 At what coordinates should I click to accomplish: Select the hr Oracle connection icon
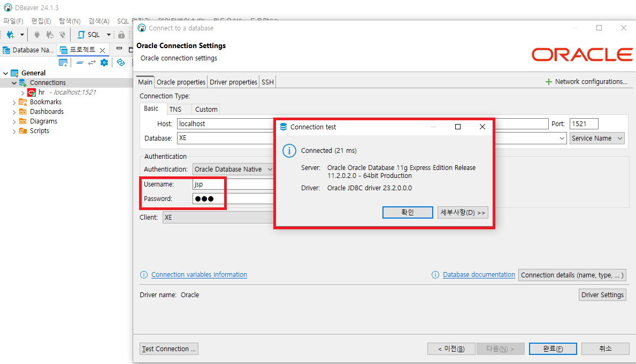32,92
